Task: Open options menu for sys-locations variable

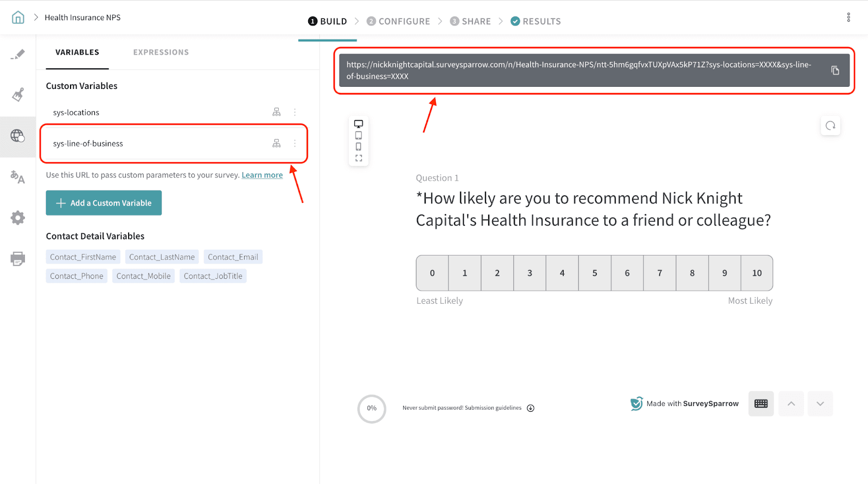Action: click(x=295, y=112)
